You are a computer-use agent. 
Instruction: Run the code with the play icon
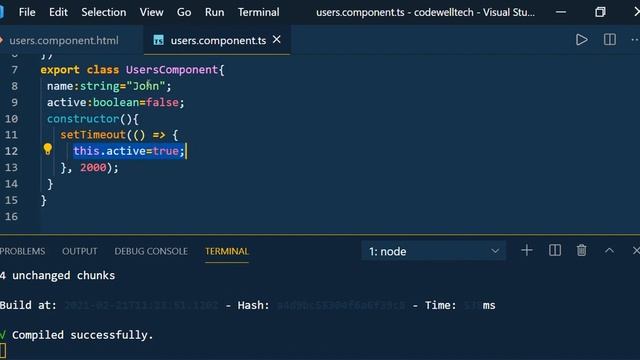582,40
